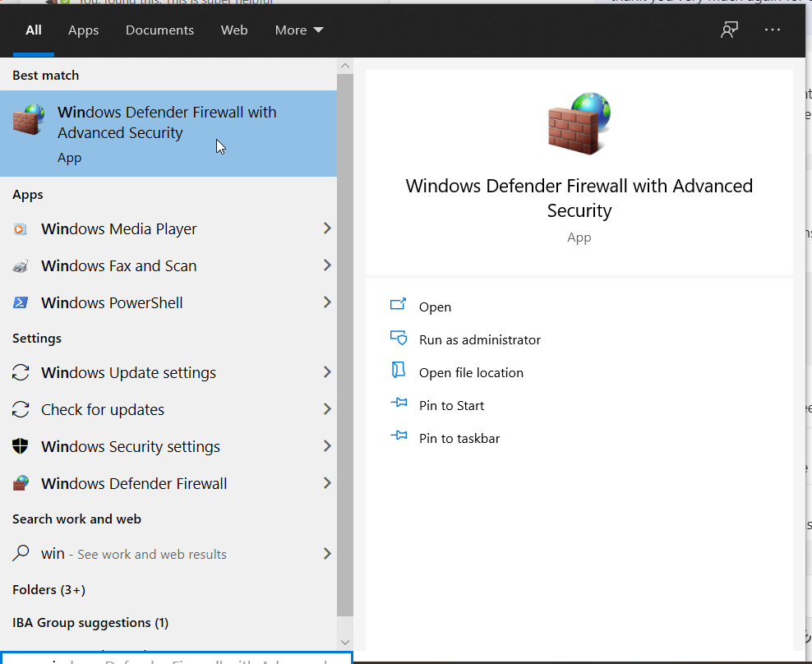Click Open file location
Viewport: 812px width, 664px height.
471,373
